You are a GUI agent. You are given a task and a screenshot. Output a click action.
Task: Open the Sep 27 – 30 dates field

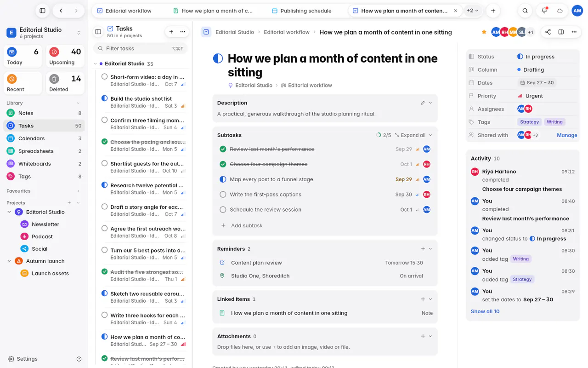pos(537,83)
